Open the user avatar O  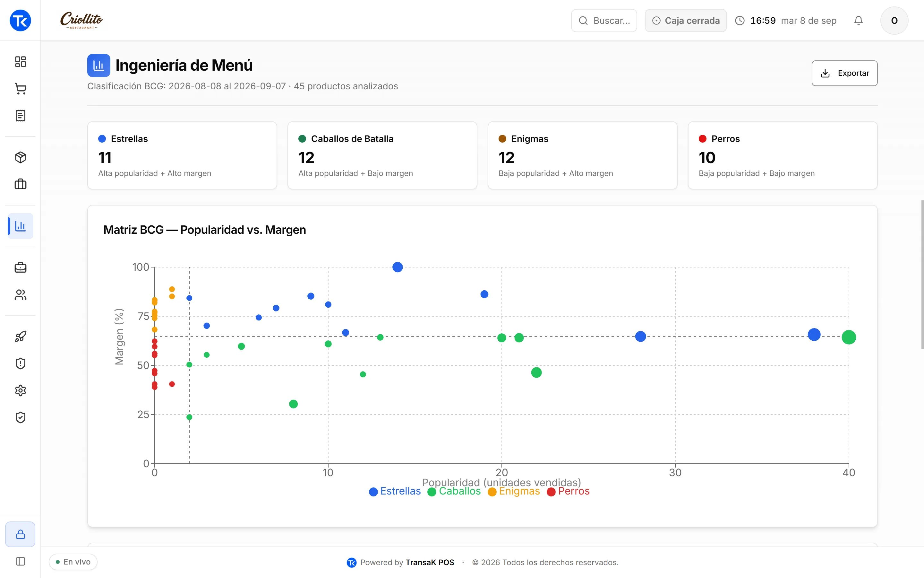894,20
